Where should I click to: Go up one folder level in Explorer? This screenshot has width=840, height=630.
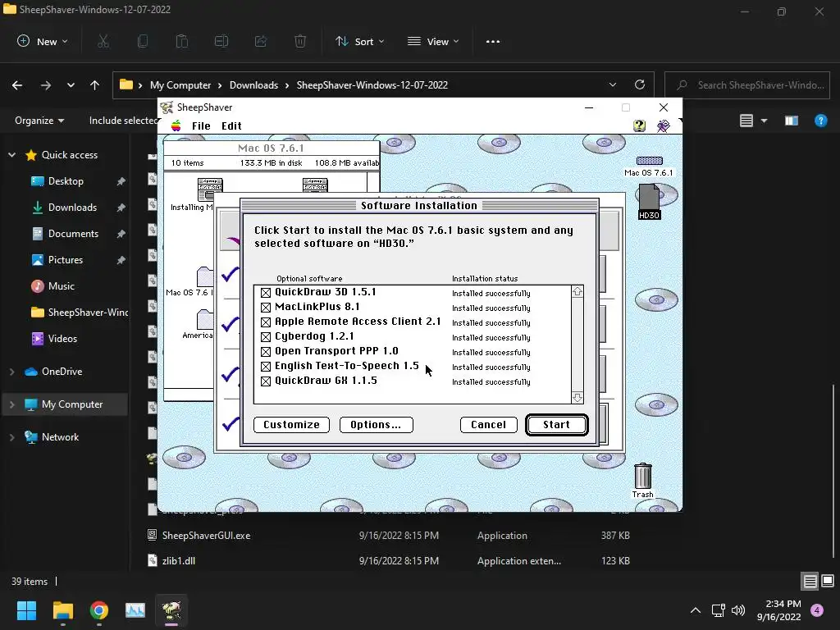tap(95, 85)
